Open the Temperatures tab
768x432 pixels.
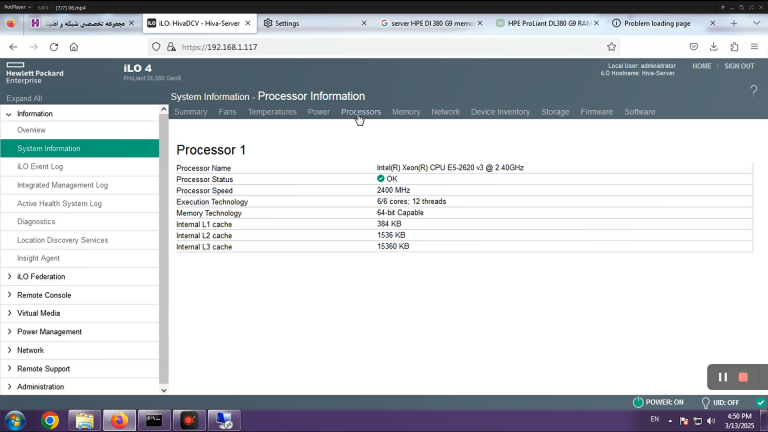pyautogui.click(x=272, y=112)
